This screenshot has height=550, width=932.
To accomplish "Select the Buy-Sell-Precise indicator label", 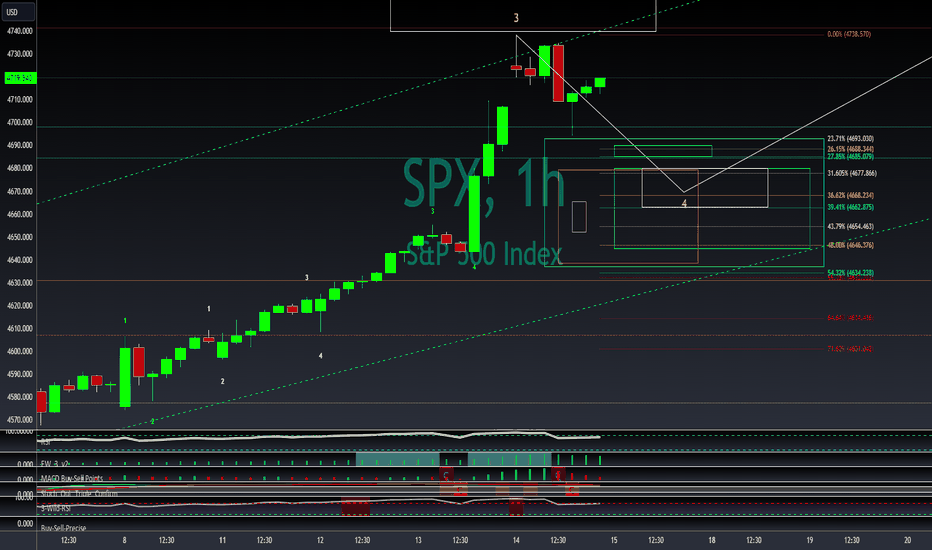I will tap(64, 528).
